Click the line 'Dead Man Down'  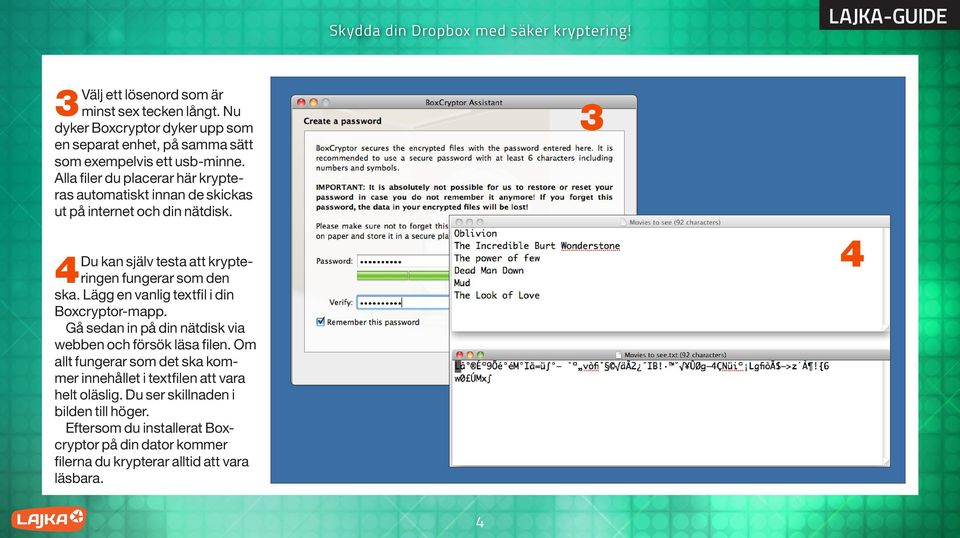point(489,271)
